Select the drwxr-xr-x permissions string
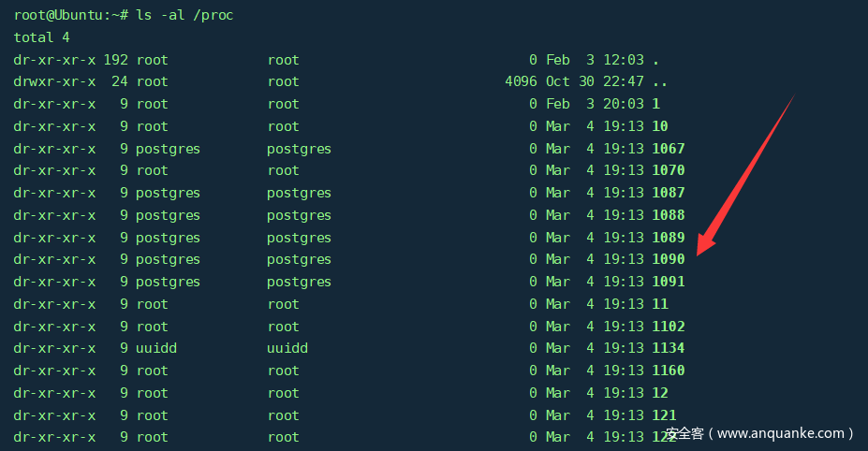The height and width of the screenshot is (451, 868). tap(54, 81)
